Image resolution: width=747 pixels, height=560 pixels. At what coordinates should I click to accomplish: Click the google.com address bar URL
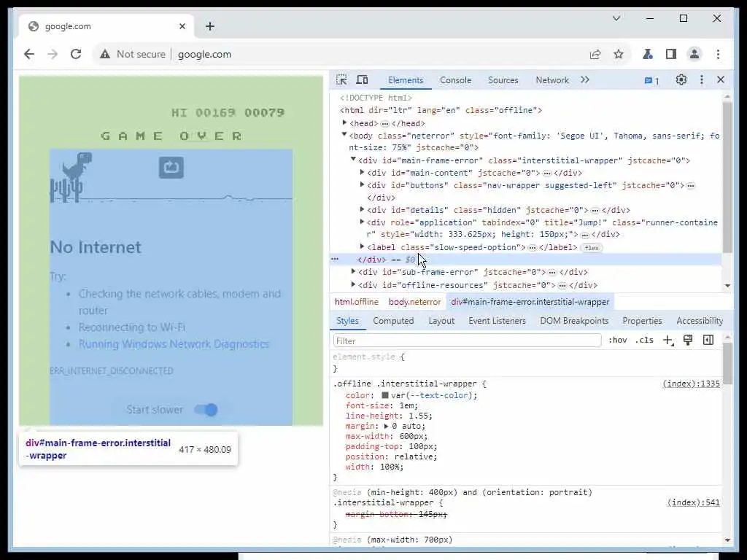204,54
